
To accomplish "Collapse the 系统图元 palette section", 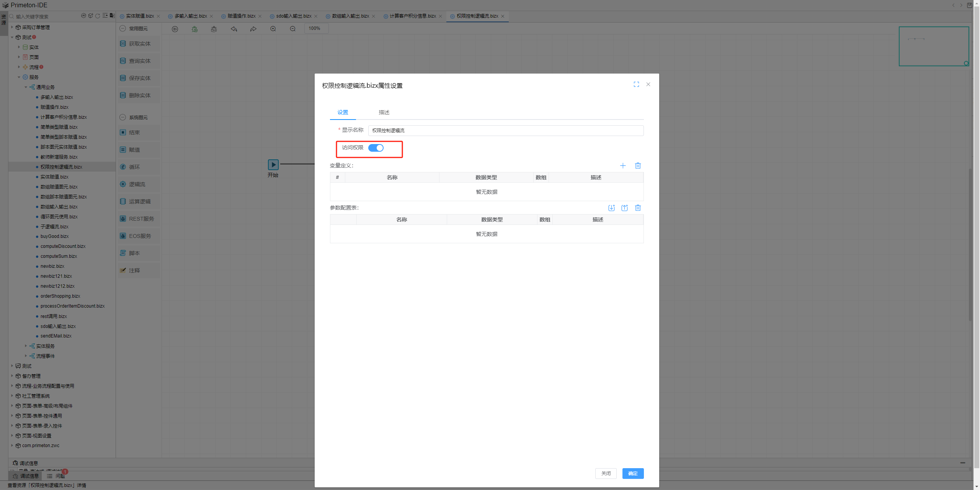I will click(123, 117).
